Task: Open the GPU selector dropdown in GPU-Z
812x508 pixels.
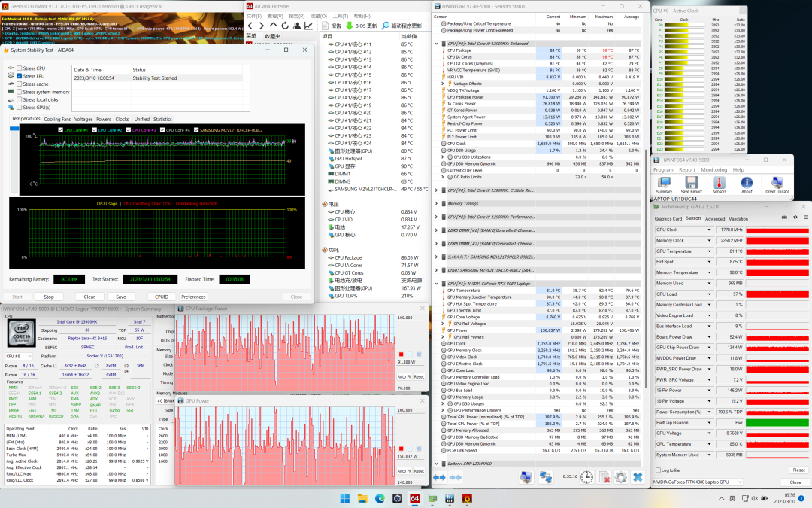Action: pos(698,482)
